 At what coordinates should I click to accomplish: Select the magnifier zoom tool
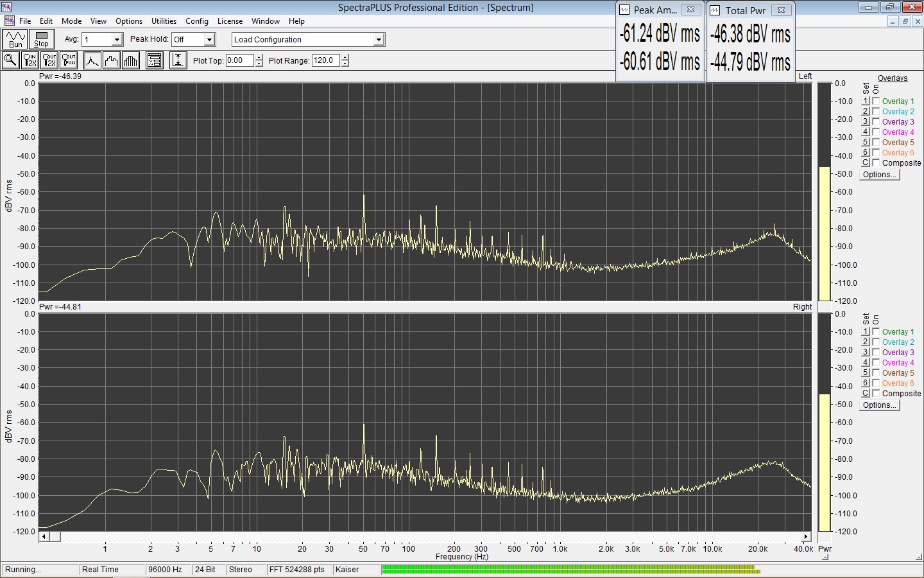[10, 60]
